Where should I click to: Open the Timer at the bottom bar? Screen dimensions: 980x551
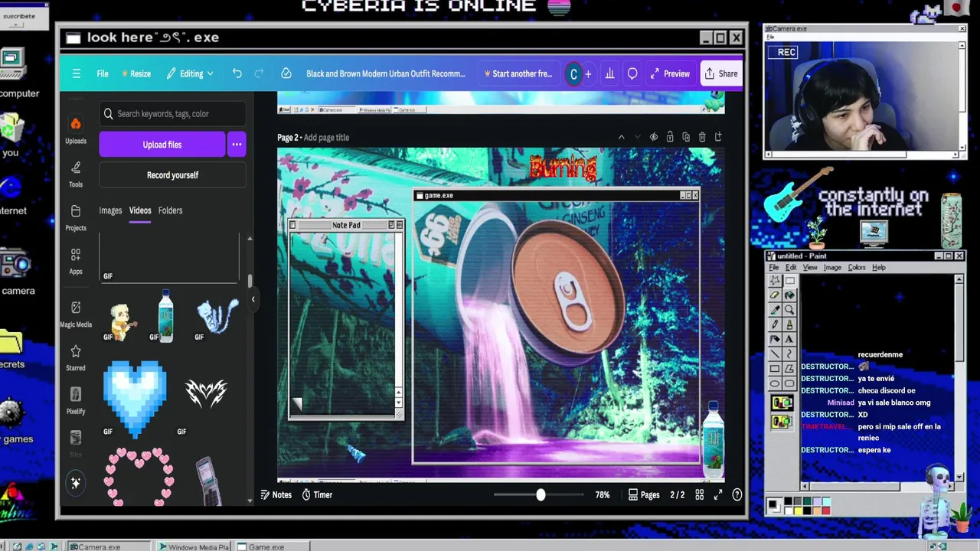tap(317, 495)
